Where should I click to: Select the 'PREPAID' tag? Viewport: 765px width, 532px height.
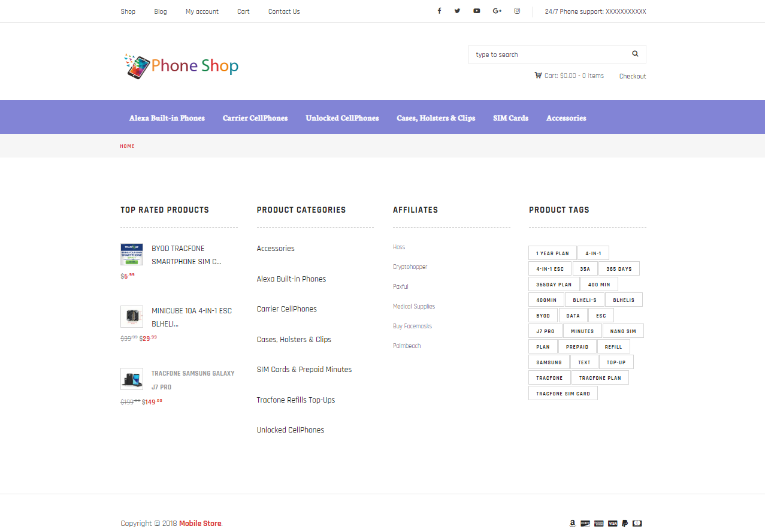coord(577,346)
